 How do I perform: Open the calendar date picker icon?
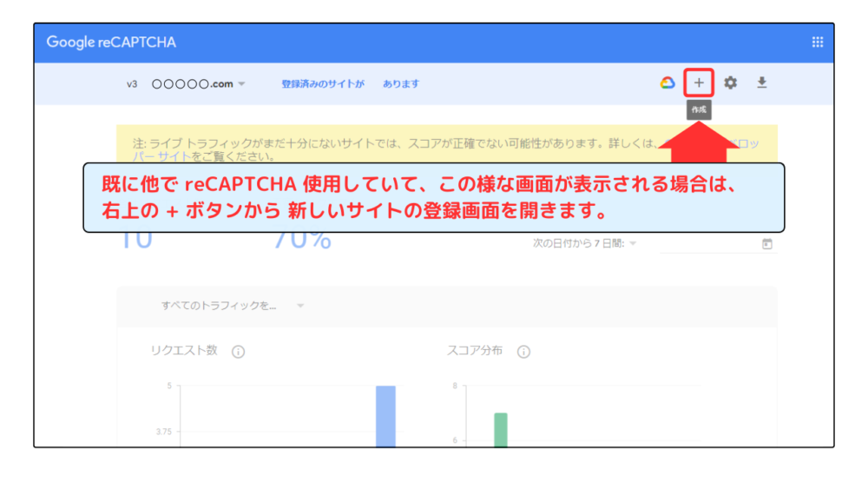(766, 244)
